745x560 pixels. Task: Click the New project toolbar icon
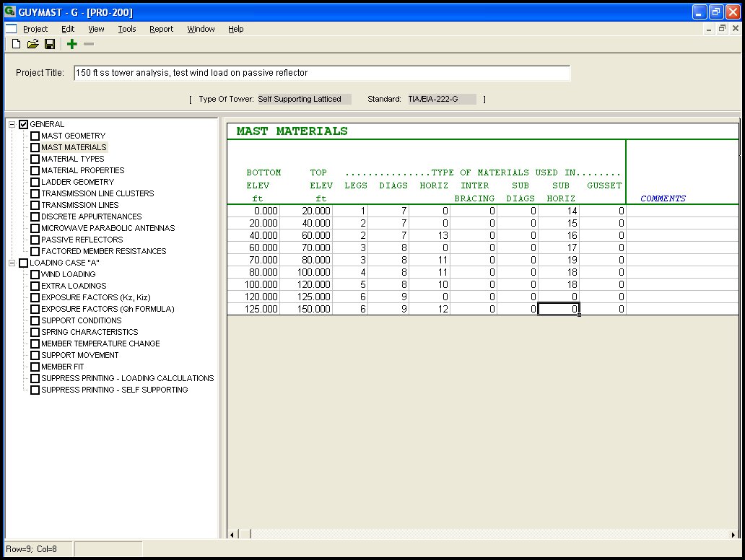pyautogui.click(x=16, y=44)
